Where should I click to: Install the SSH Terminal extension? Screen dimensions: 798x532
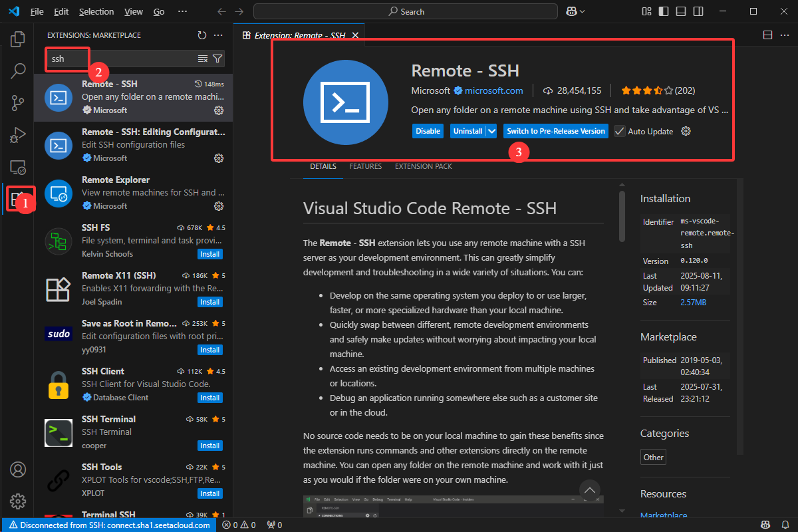click(210, 446)
